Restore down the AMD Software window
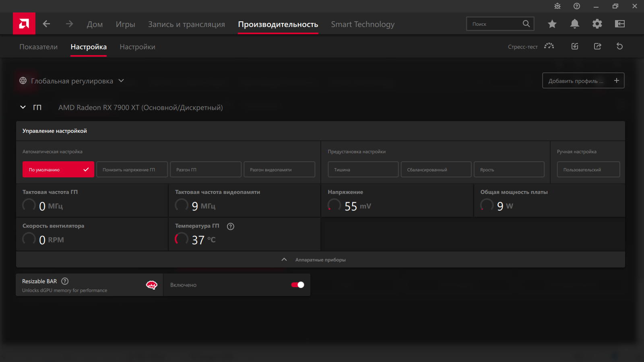Viewport: 644px width, 362px height. [615, 6]
